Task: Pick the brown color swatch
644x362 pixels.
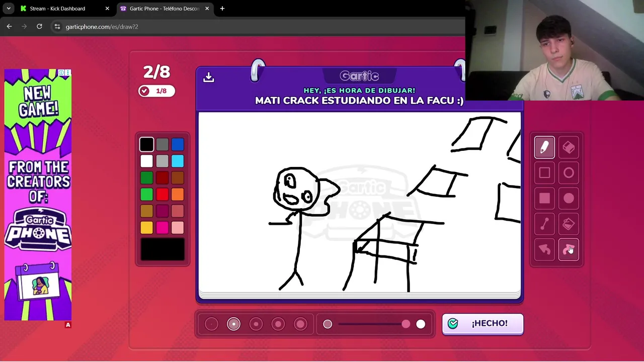Action: pyautogui.click(x=178, y=177)
